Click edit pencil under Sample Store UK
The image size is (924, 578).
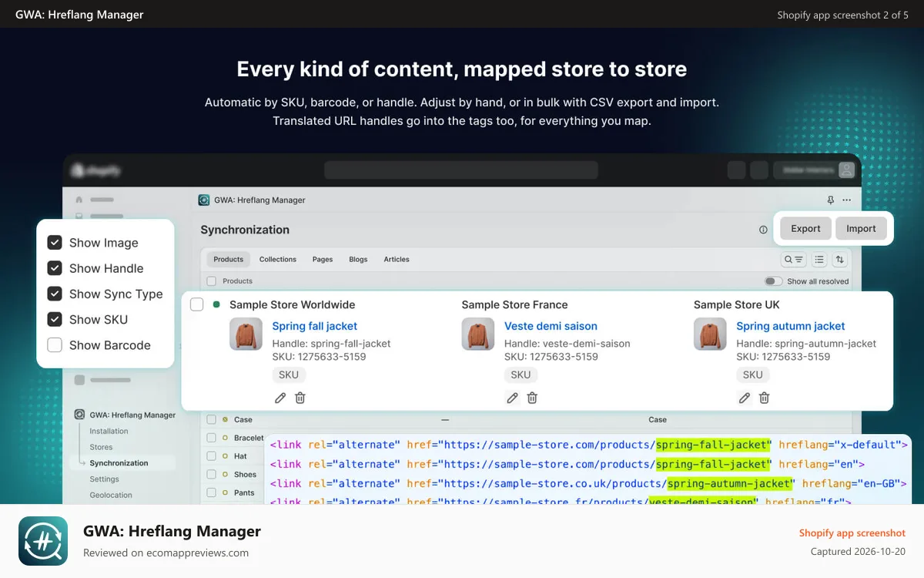(744, 398)
